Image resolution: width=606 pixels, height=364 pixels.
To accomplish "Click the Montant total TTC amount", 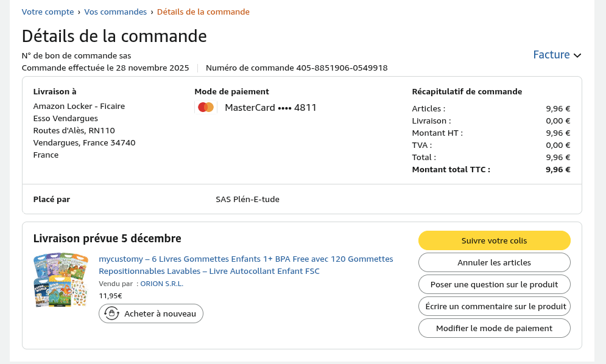I will (x=558, y=169).
